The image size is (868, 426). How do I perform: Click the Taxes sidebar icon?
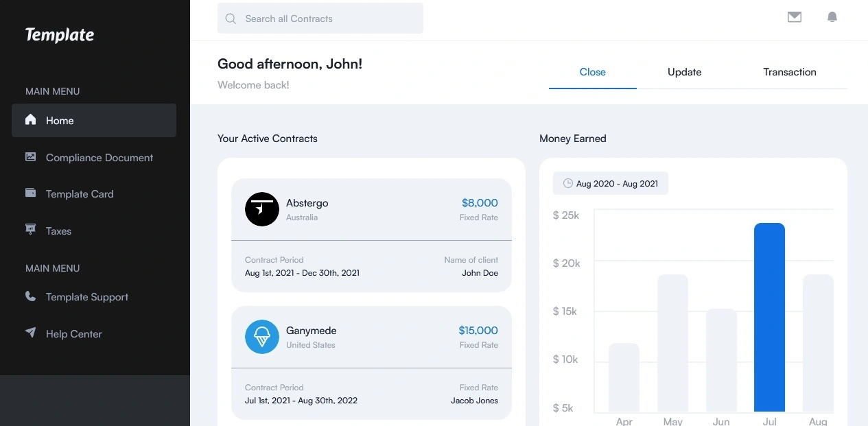click(x=30, y=230)
